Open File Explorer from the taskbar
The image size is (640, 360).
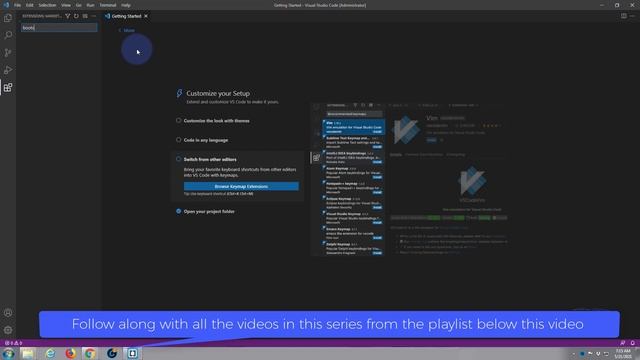point(28,353)
